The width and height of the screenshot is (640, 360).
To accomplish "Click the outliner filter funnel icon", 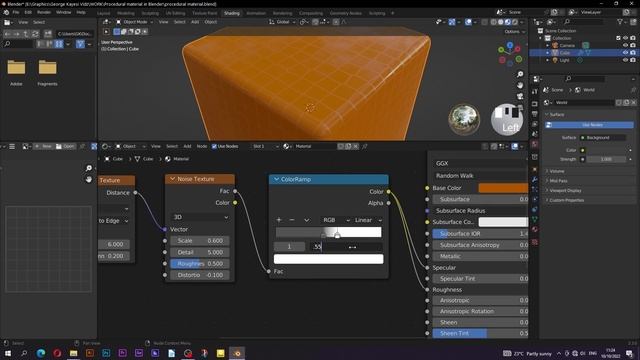I will [x=620, y=22].
